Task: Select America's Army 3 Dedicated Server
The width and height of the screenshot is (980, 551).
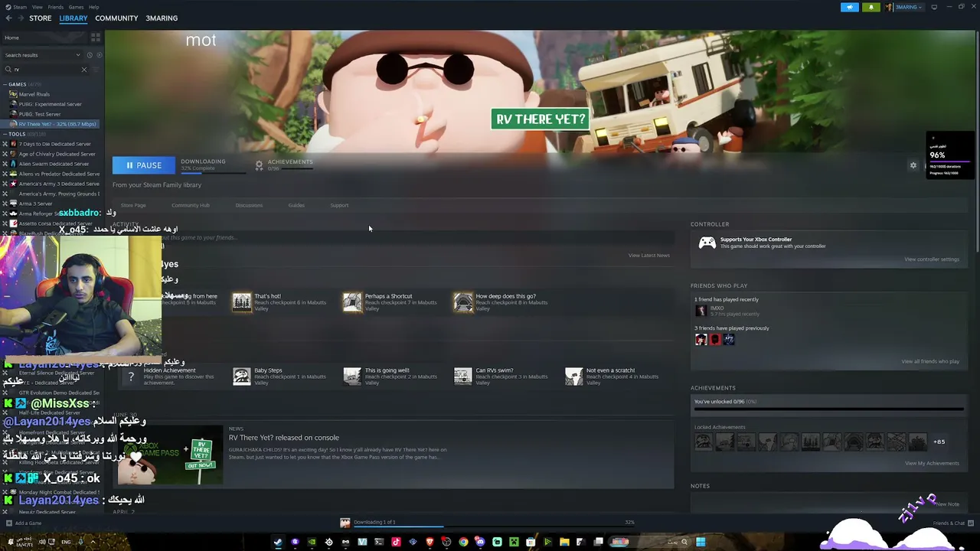Action: point(59,184)
